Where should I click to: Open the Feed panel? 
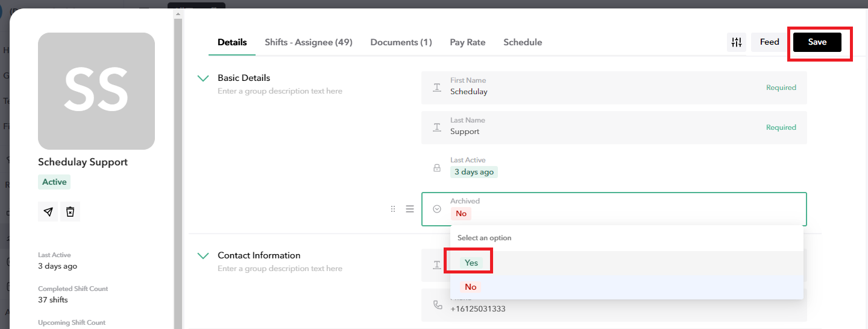(x=769, y=42)
